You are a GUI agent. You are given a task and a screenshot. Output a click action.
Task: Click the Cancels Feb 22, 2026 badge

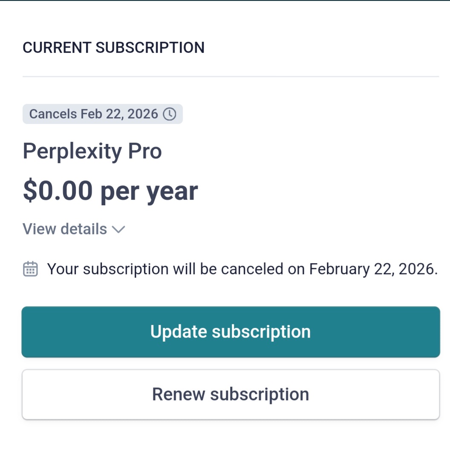(x=102, y=114)
